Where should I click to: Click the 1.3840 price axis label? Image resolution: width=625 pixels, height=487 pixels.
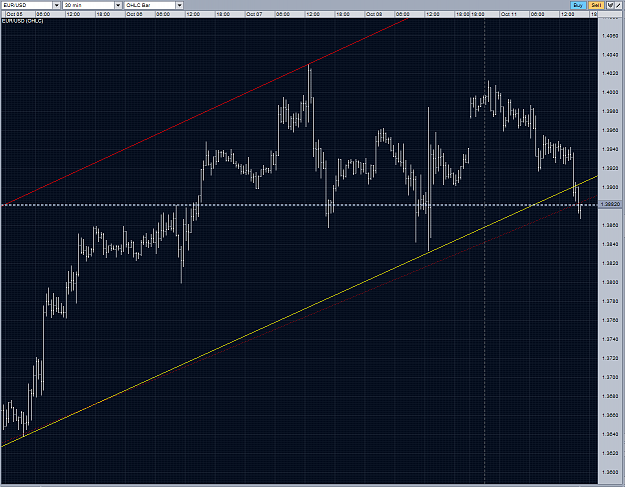[610, 244]
